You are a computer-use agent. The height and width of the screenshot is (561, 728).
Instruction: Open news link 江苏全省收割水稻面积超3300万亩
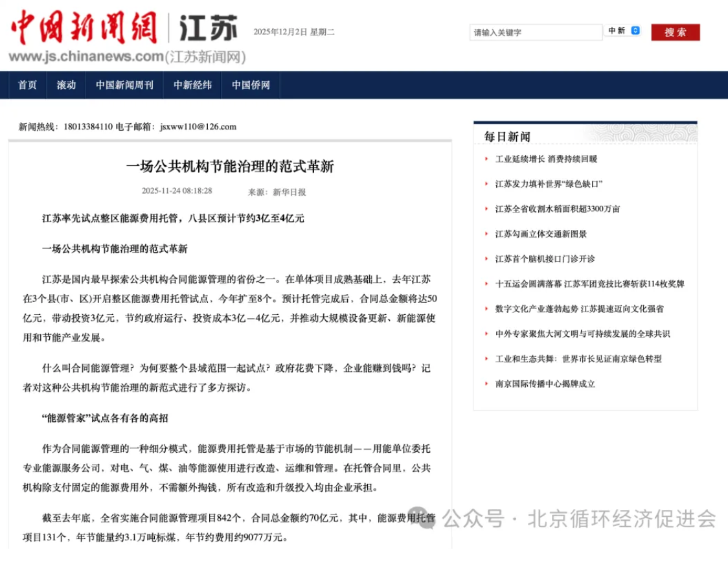(557, 209)
